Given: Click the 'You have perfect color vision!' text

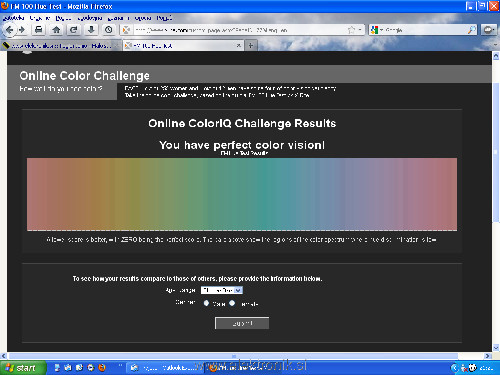Looking at the screenshot, I should tap(242, 145).
